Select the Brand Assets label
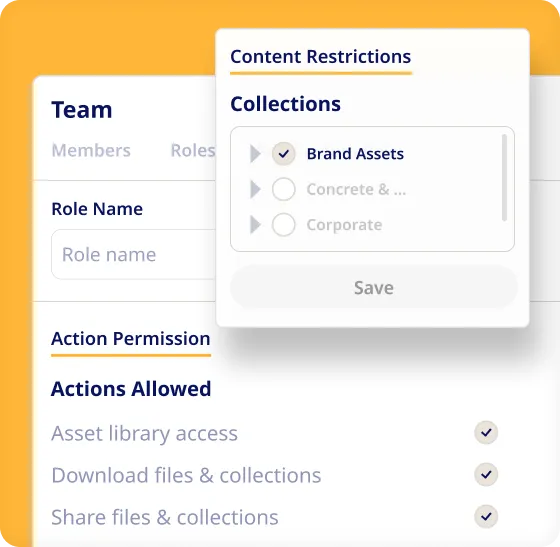 pyautogui.click(x=355, y=154)
